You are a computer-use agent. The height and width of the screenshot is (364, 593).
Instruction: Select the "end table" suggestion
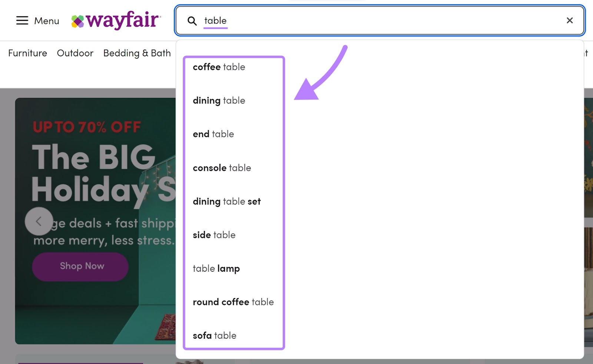213,134
